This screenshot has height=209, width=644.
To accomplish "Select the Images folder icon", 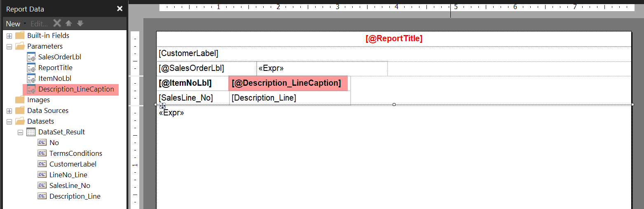I will 20,100.
